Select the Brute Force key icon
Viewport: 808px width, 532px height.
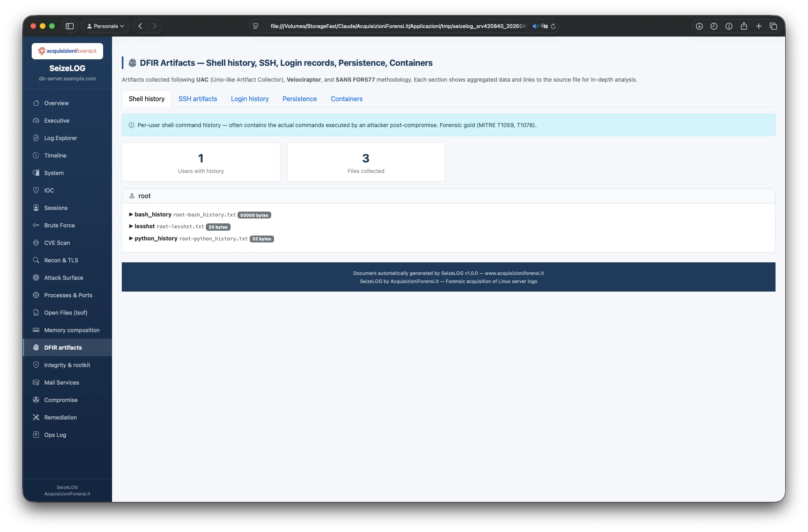[36, 225]
